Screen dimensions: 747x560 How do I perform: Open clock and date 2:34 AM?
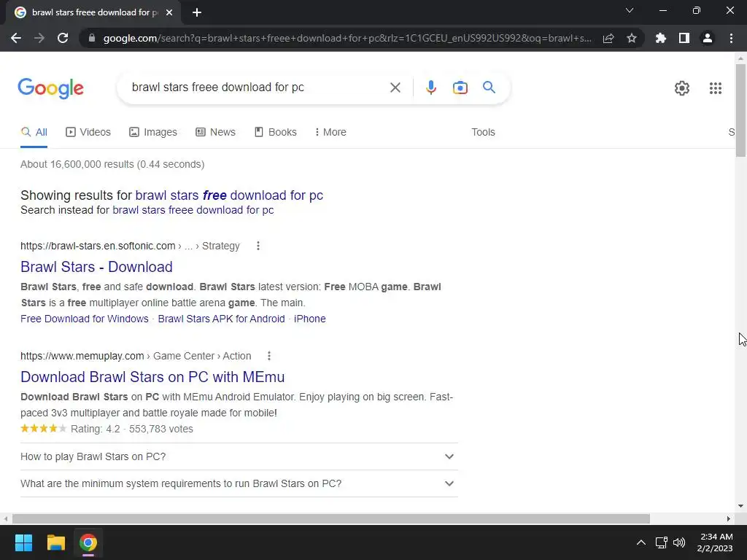tap(716, 542)
